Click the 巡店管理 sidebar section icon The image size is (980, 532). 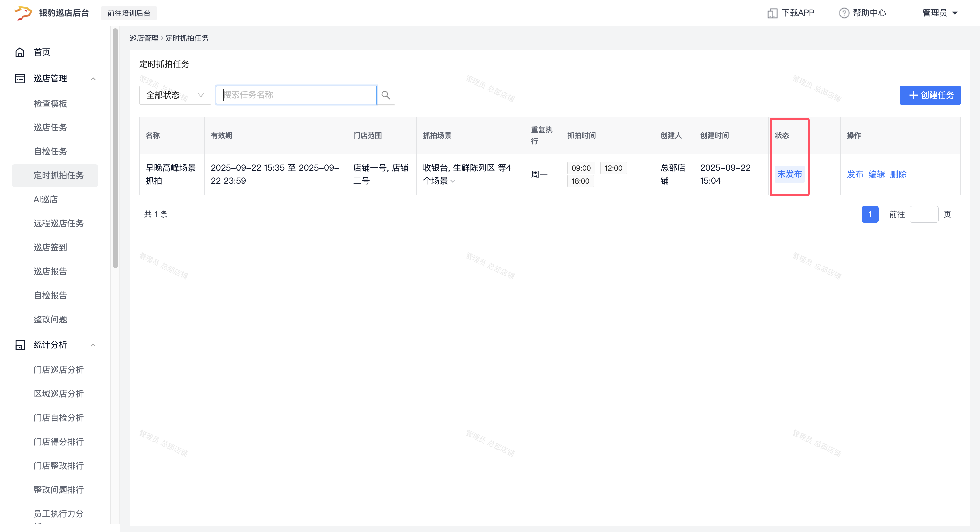(20, 78)
